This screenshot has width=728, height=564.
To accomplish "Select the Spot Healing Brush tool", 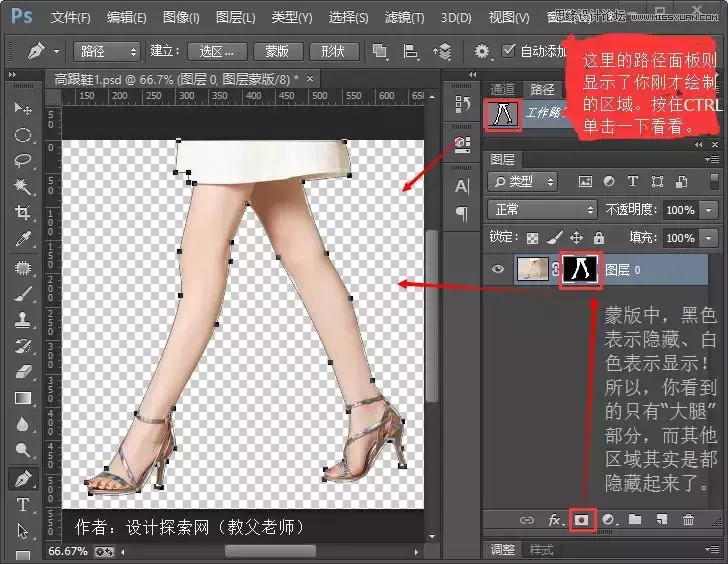I will click(23, 268).
